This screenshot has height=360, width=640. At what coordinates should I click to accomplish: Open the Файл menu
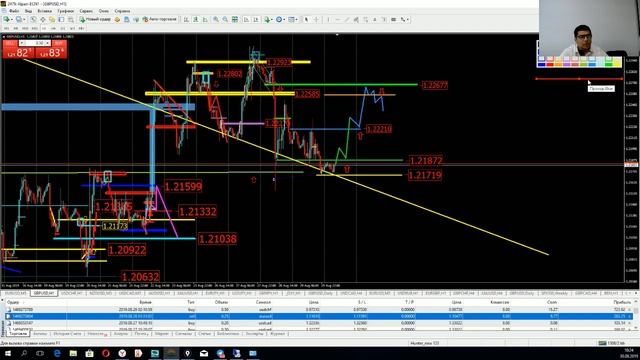(x=13, y=11)
